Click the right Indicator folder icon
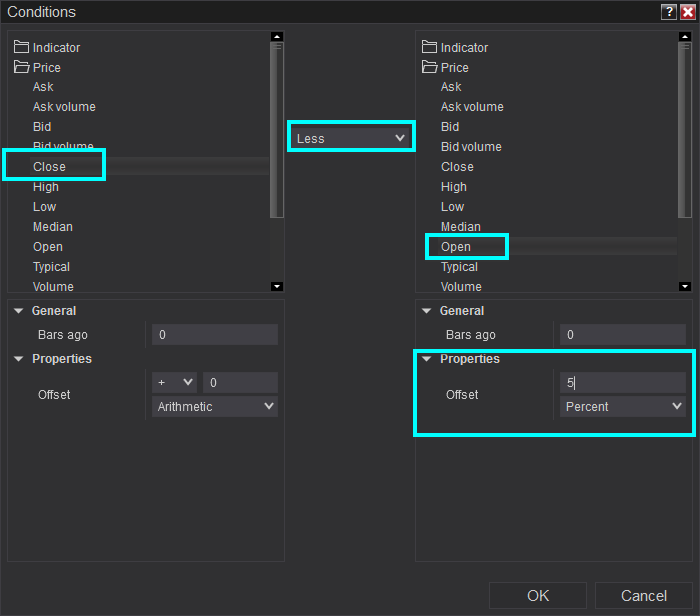Image resolution: width=700 pixels, height=616 pixels. [x=430, y=47]
